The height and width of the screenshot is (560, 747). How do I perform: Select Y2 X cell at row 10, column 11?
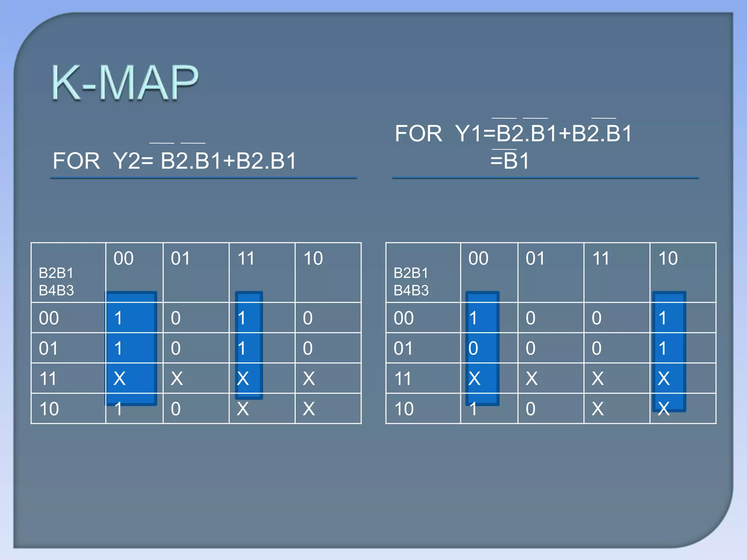tap(262, 408)
